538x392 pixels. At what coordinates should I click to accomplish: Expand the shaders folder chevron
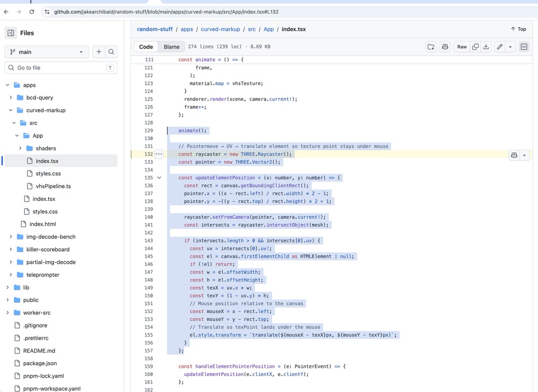tap(20, 148)
